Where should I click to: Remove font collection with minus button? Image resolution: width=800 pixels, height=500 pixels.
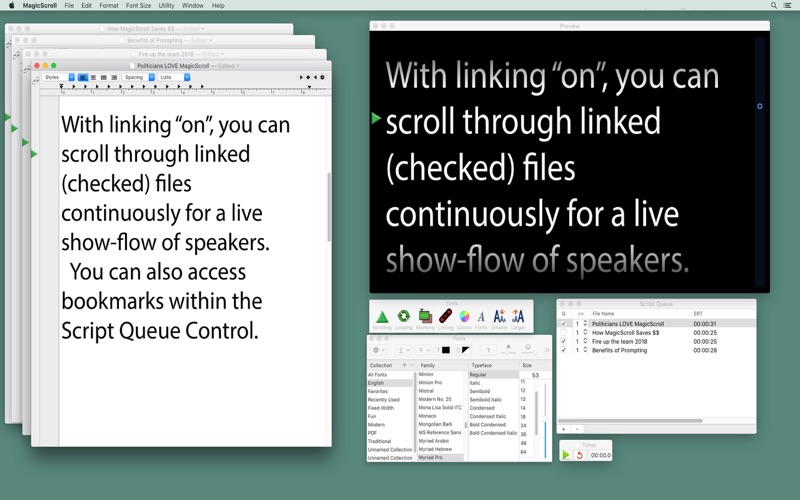pyautogui.click(x=411, y=365)
